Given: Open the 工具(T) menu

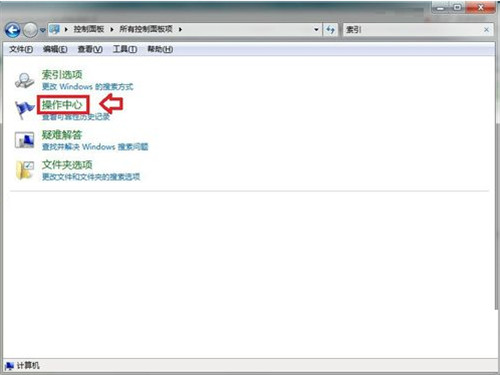Looking at the screenshot, I should tap(125, 49).
